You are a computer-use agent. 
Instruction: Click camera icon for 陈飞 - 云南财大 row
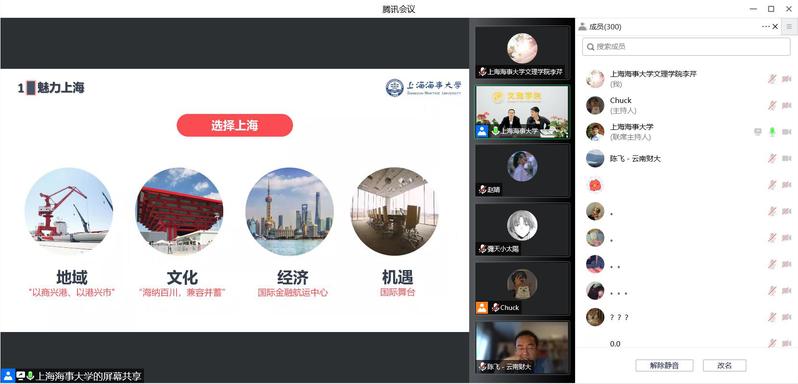click(786, 158)
